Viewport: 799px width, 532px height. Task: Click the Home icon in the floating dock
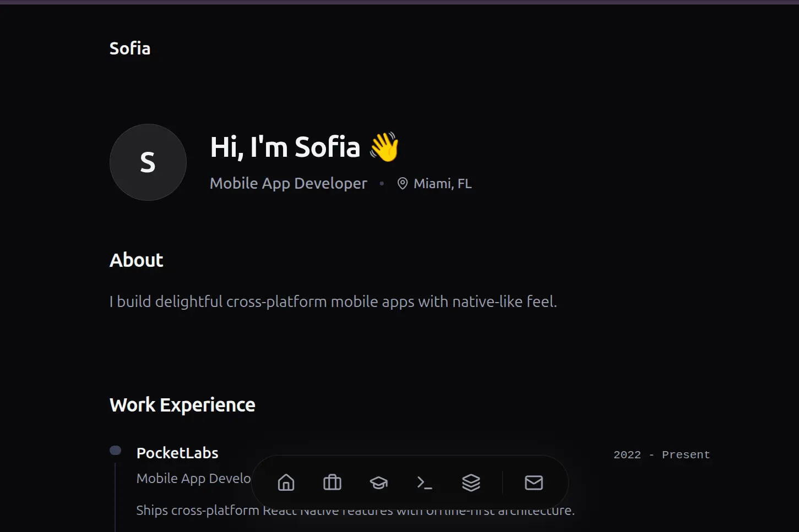tap(286, 482)
